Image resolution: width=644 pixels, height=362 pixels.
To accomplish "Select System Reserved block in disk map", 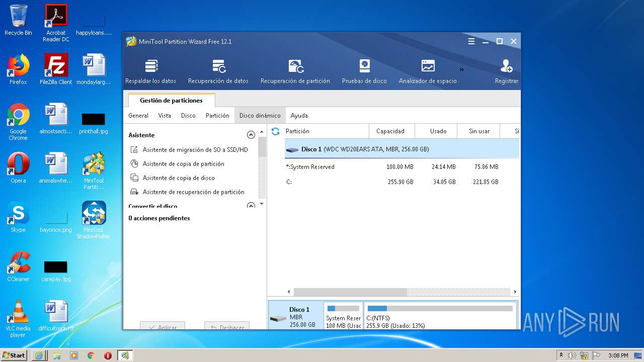I will 343,316.
